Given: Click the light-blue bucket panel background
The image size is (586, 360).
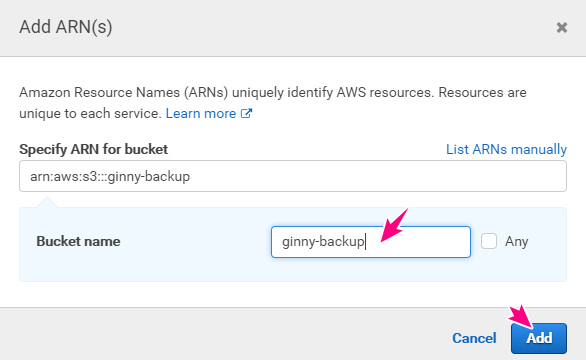Looking at the screenshot, I should 149,265.
